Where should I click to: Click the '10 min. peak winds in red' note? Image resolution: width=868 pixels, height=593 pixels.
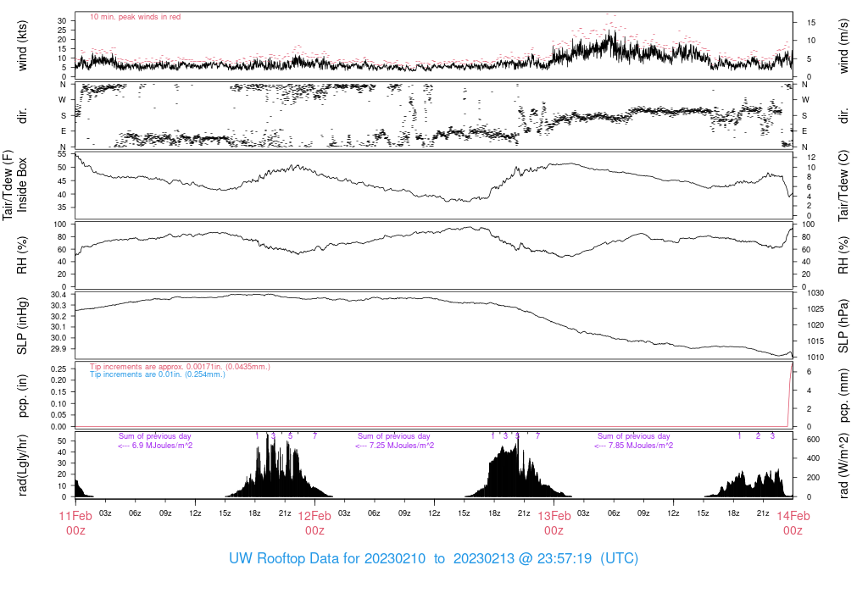[x=135, y=17]
